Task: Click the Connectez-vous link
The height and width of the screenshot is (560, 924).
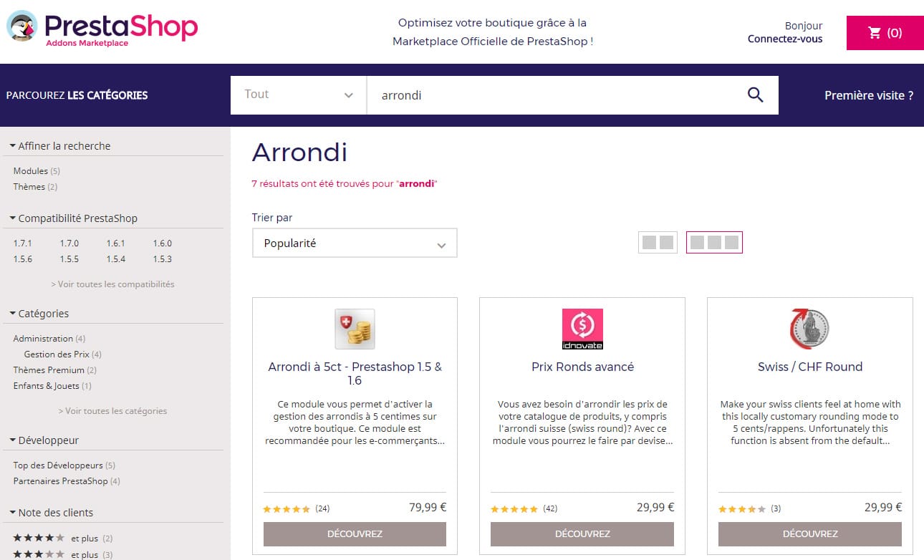Action: pos(785,39)
